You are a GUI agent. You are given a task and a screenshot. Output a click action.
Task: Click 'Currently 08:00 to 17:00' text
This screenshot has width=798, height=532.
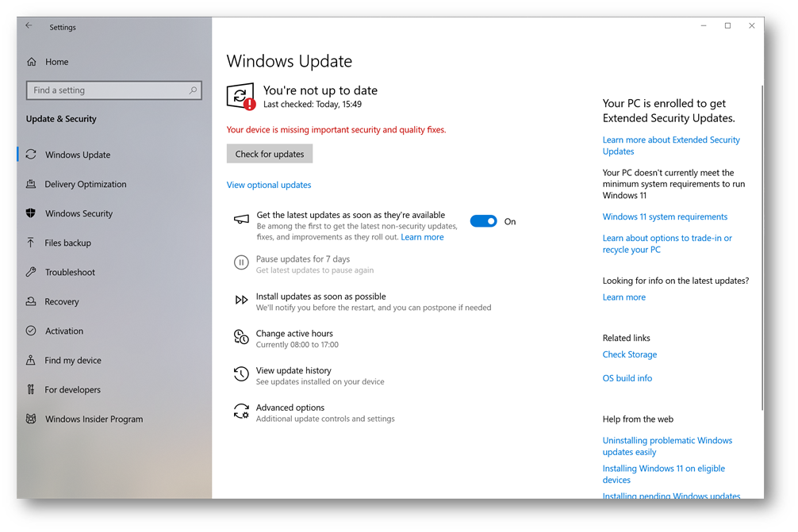pyautogui.click(x=297, y=345)
